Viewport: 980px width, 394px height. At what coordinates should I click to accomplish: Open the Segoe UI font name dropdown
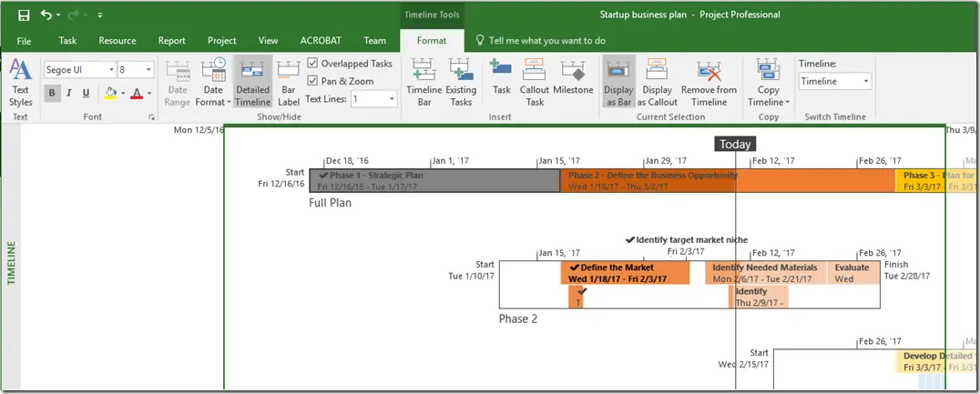[x=111, y=70]
